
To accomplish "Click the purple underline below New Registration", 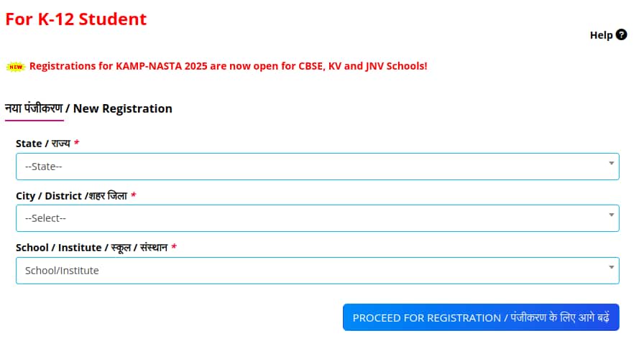I will pyautogui.click(x=34, y=121).
